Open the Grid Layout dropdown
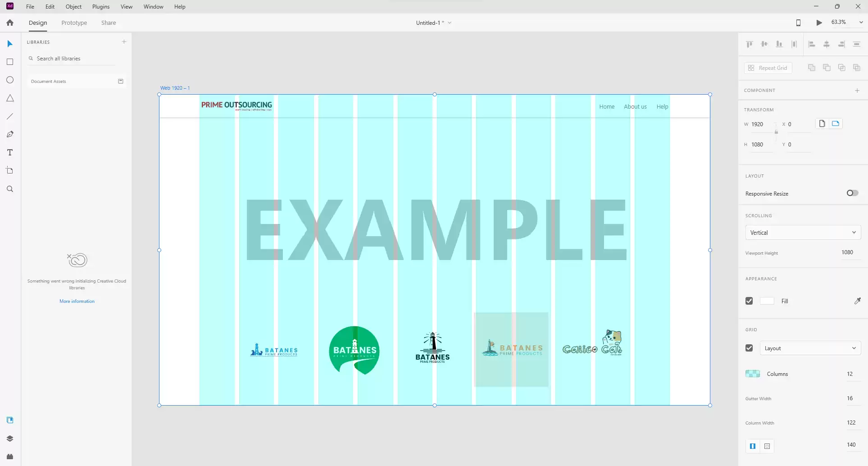This screenshot has width=868, height=466. [x=810, y=348]
